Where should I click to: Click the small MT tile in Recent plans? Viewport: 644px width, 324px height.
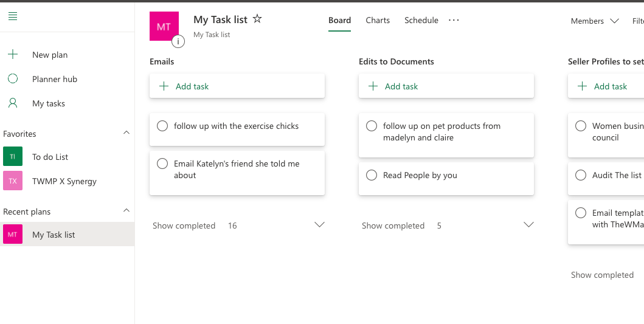13,235
